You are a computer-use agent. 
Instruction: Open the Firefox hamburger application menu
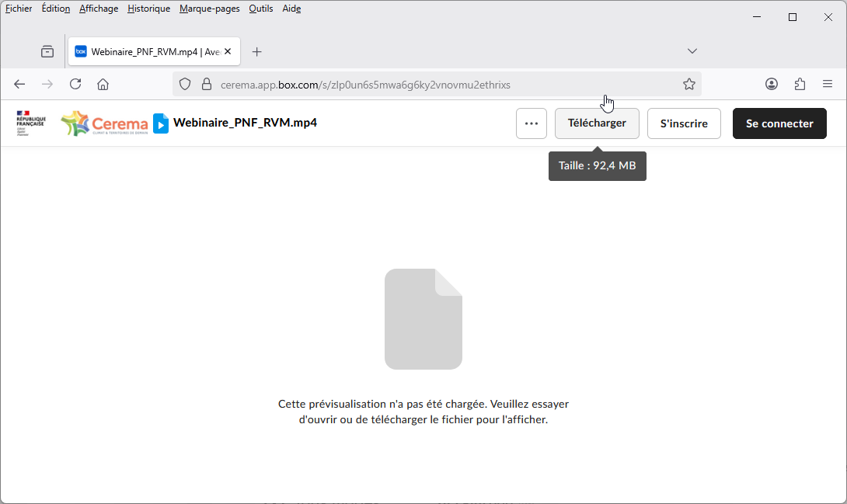point(828,84)
